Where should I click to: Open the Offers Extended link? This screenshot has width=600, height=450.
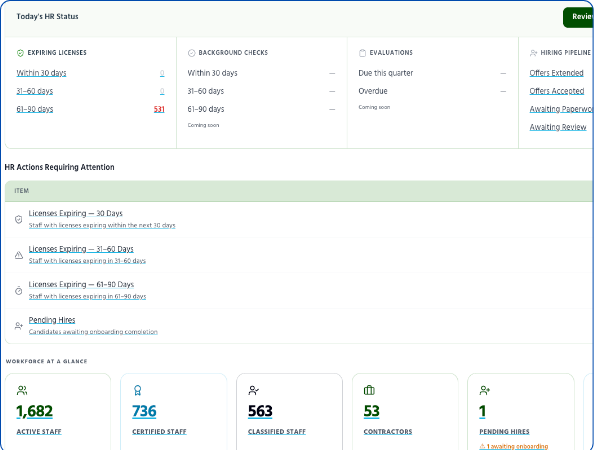point(556,73)
